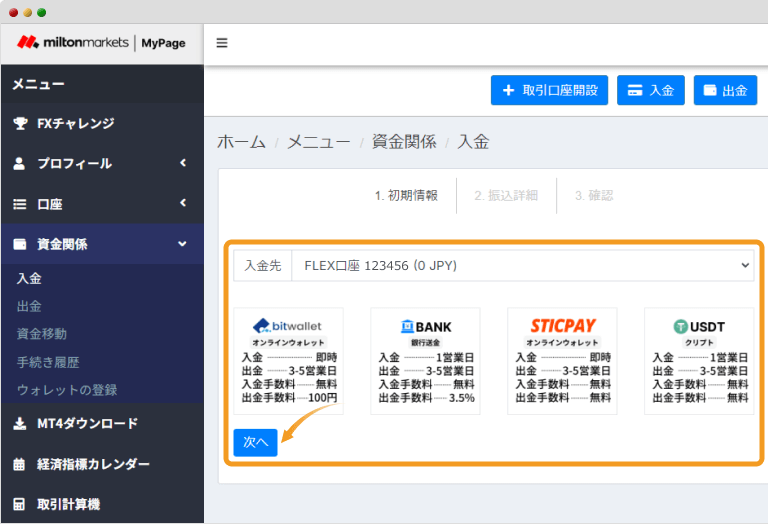This screenshot has width=768, height=524.
Task: Select ウォレットの登録 in sidebar submenu
Action: [x=67, y=390]
